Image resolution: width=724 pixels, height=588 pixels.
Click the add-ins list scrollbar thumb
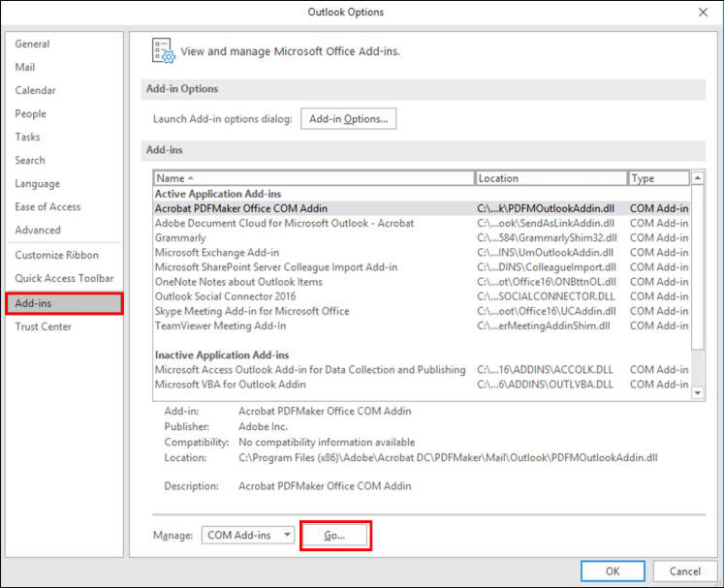[698, 267]
